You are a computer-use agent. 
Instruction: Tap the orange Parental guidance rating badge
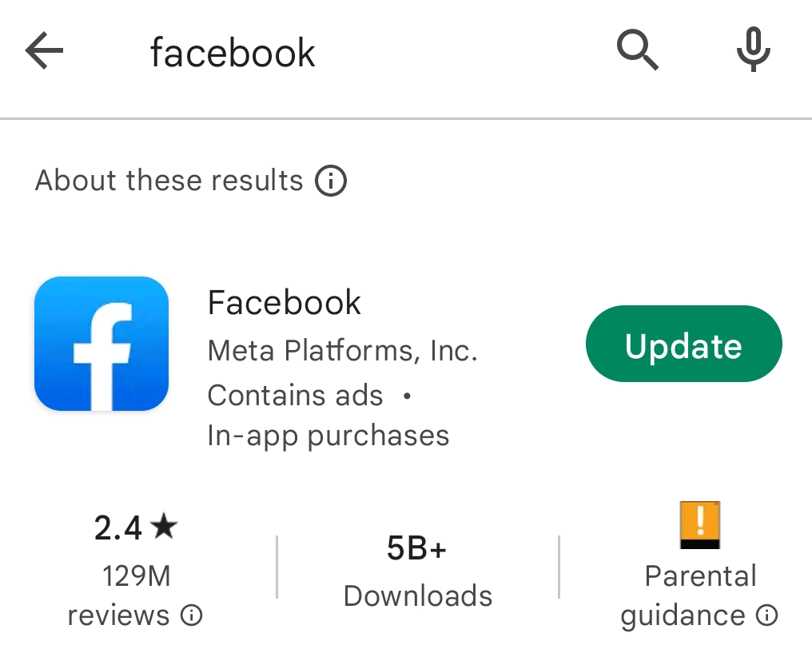tap(700, 525)
